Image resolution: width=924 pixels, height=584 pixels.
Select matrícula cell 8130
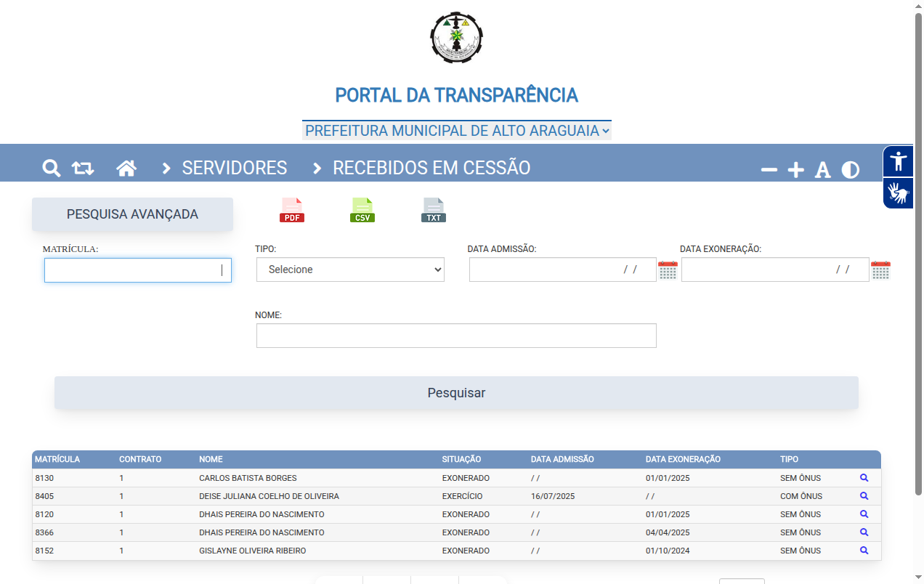pyautogui.click(x=44, y=478)
